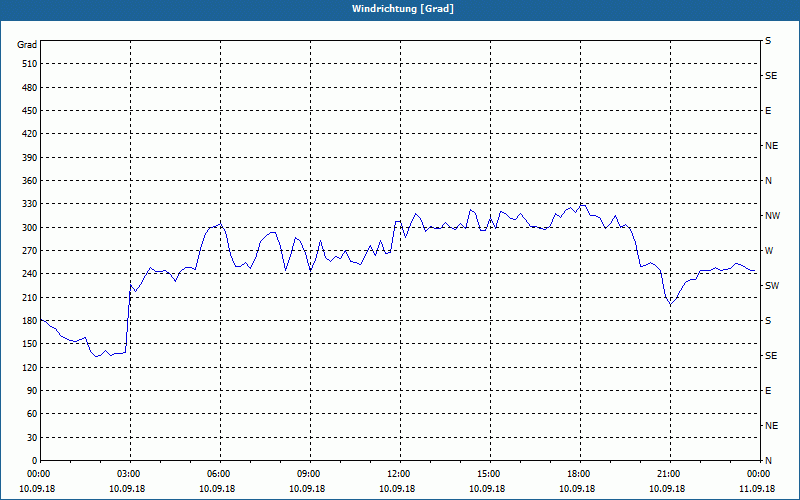Viewport: 800px width, 500px height.
Task: Click the 03:00 time label
Action: coord(131,474)
